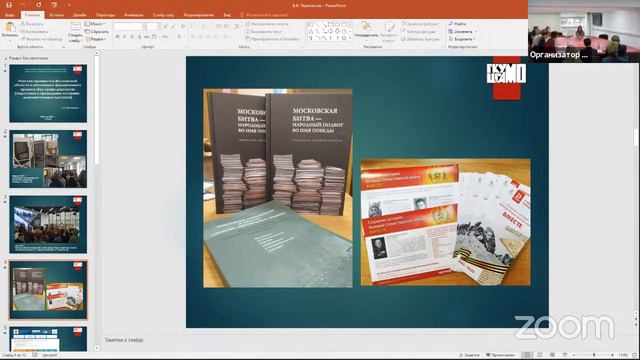Screen dimensions: 640x360
Task: Expand the shapes gallery more arrow
Action: click(x=350, y=38)
